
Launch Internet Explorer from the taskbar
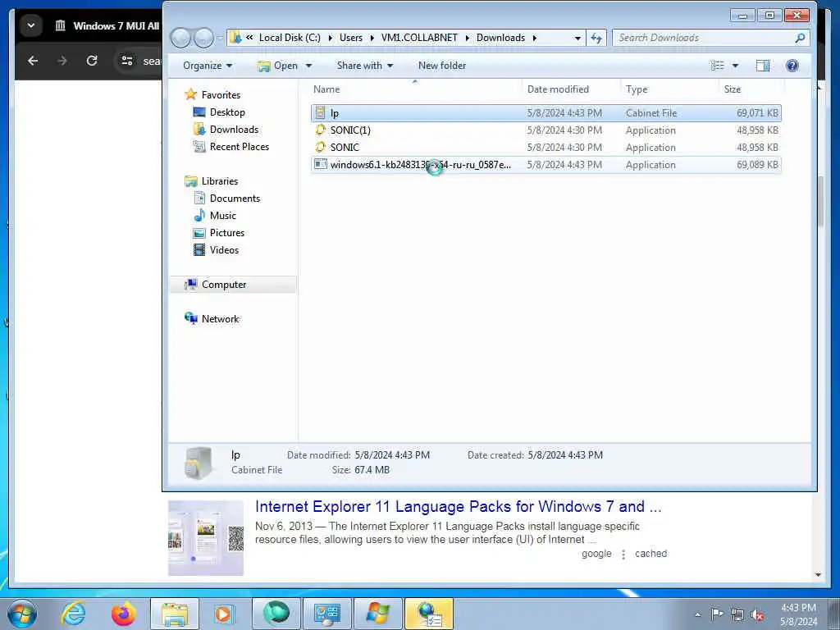pos(72,614)
